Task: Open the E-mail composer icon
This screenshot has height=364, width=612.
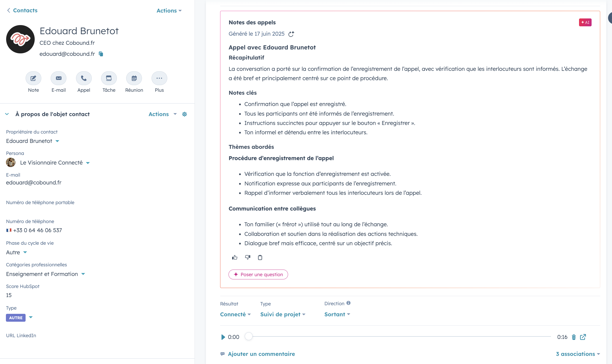Action: coord(59,78)
